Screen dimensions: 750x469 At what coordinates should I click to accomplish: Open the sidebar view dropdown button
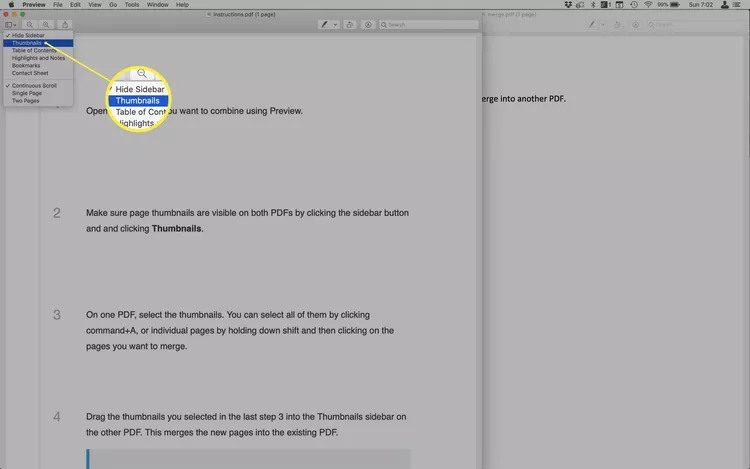10,24
